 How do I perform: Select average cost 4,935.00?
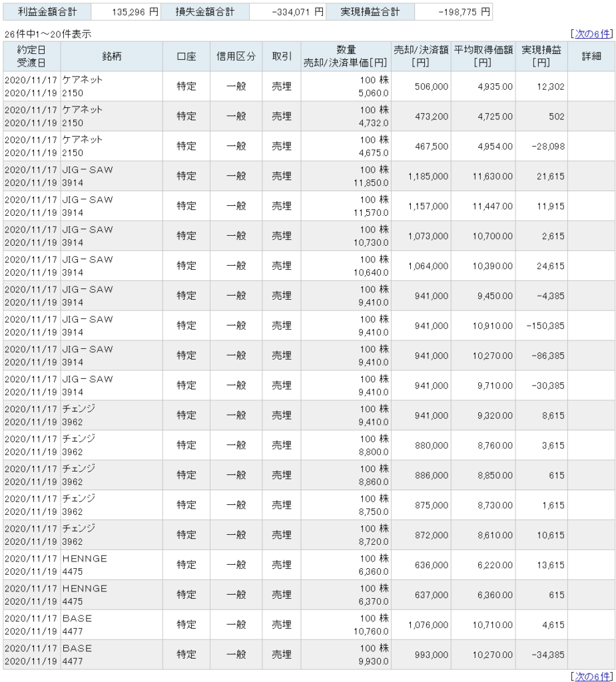495,87
